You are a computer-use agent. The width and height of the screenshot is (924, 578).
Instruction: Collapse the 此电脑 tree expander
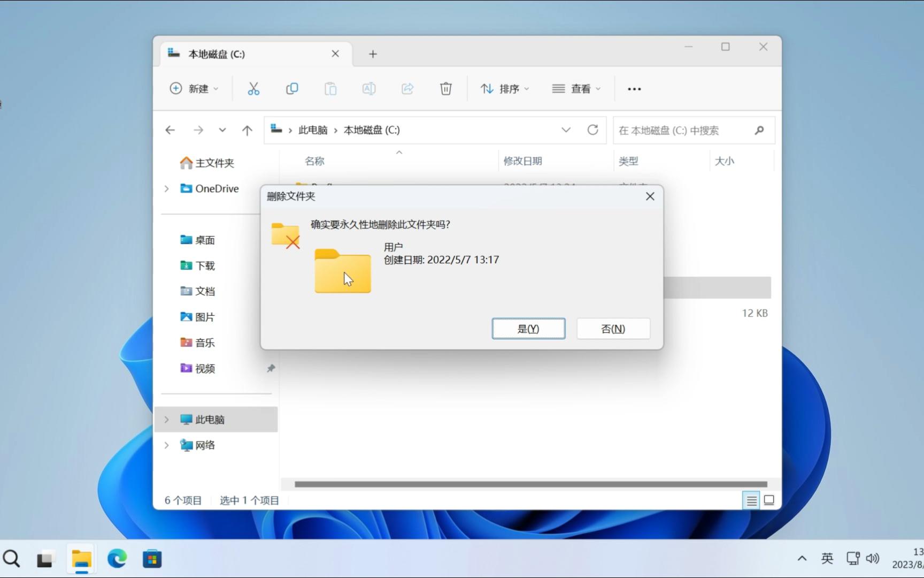coord(166,420)
